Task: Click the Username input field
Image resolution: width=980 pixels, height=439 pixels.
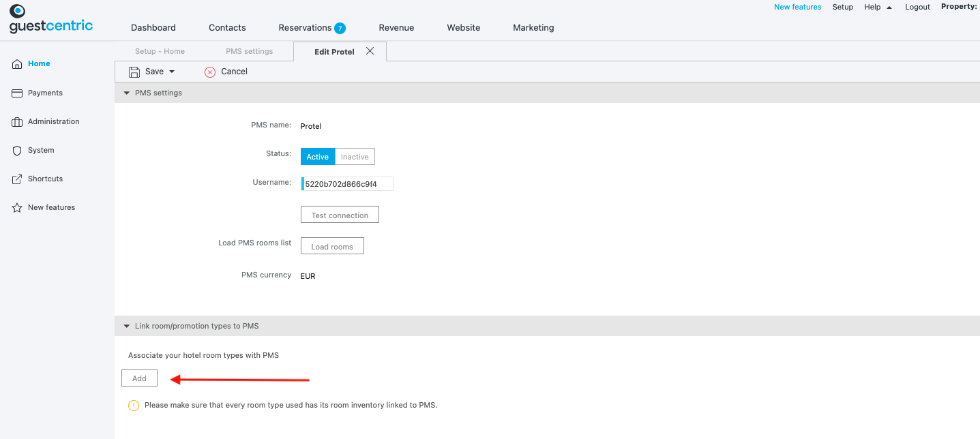Action: [x=347, y=184]
